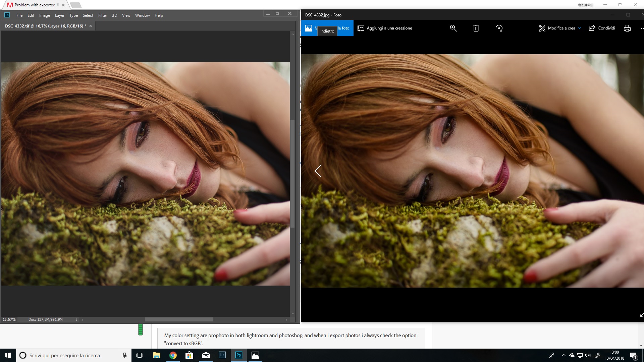Open the status bar Doc info expander arrow

[76, 319]
